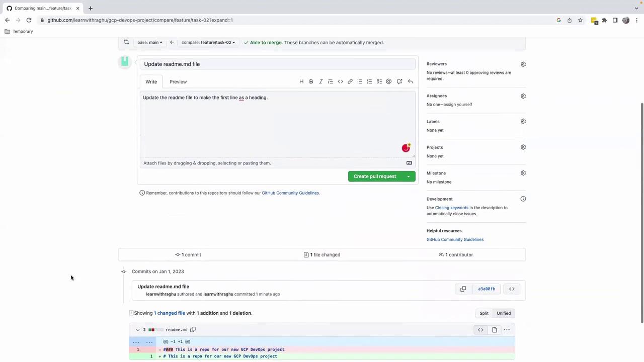Viewport: 644px width, 362px height.
Task: Close the Comparing main browser tab
Action: point(77,8)
